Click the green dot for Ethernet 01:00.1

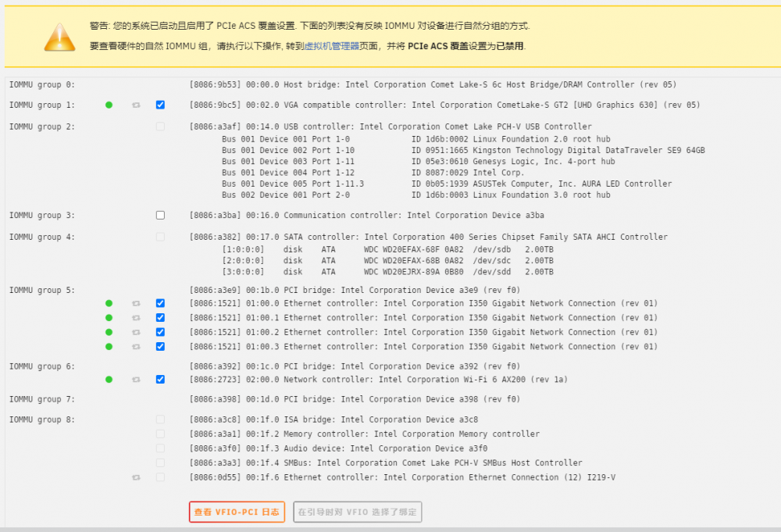pyautogui.click(x=109, y=318)
